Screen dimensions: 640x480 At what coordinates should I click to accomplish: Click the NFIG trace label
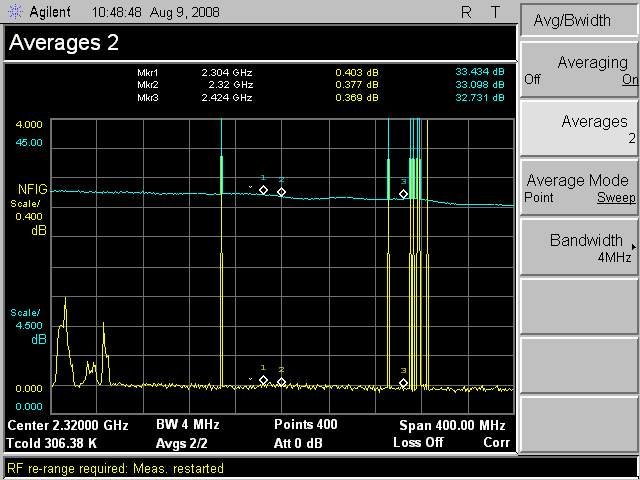click(33, 189)
